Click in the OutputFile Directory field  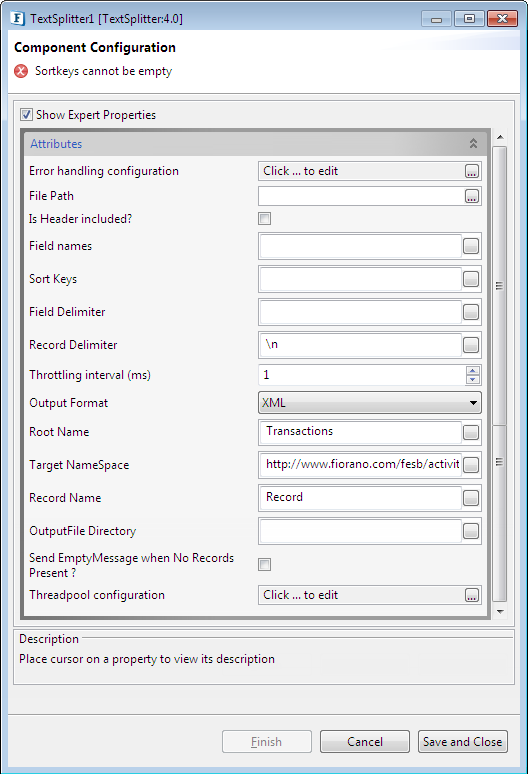tap(361, 531)
